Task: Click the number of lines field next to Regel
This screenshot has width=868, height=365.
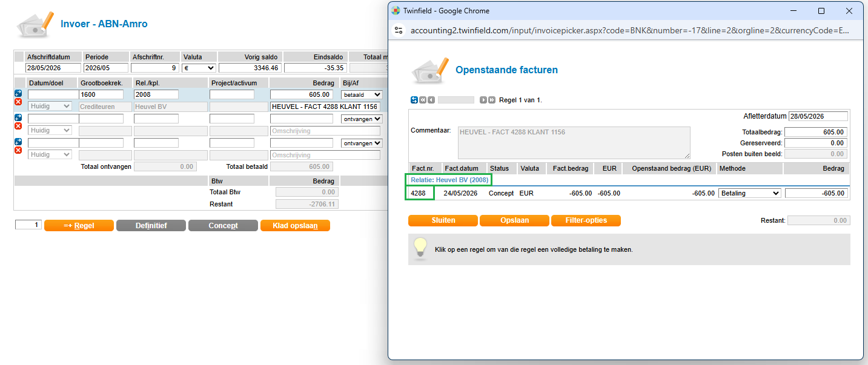Action: [28, 225]
